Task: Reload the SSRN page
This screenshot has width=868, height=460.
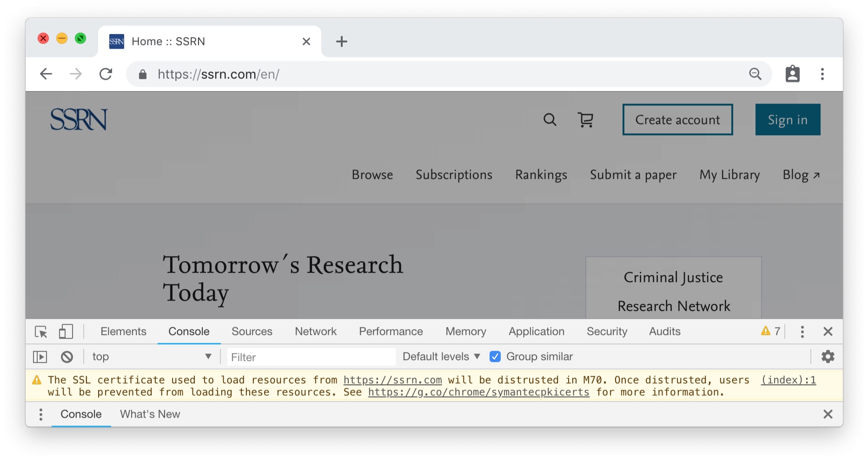Action: [x=106, y=74]
